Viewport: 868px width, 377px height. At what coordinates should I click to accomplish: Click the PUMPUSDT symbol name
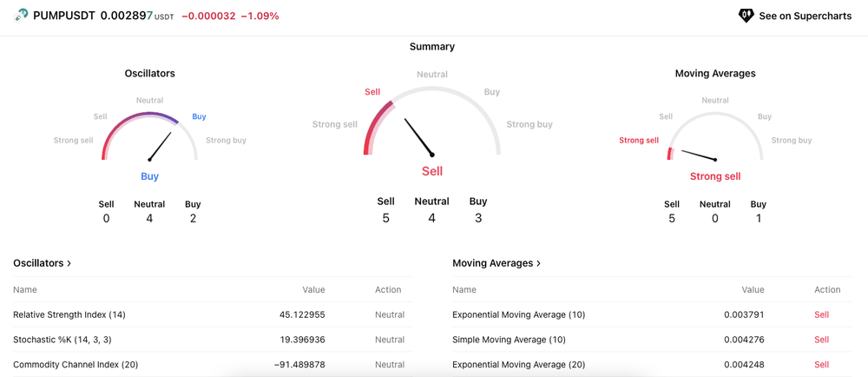[x=64, y=16]
